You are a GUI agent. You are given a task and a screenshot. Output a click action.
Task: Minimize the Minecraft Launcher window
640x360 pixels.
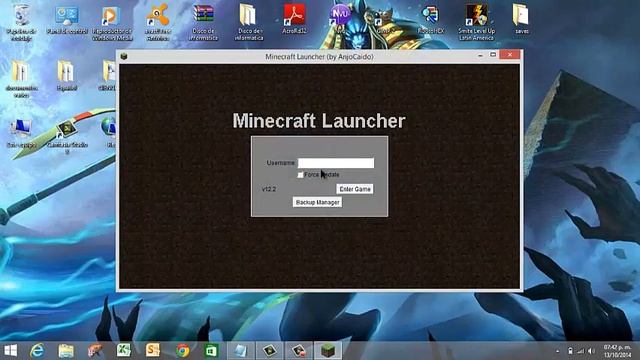click(480, 55)
